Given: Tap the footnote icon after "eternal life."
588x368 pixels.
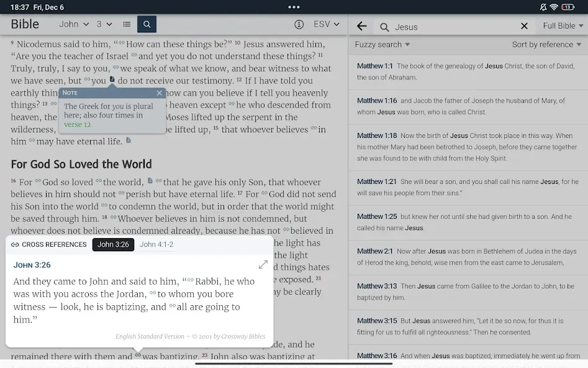Looking at the screenshot, I should coord(129,140).
